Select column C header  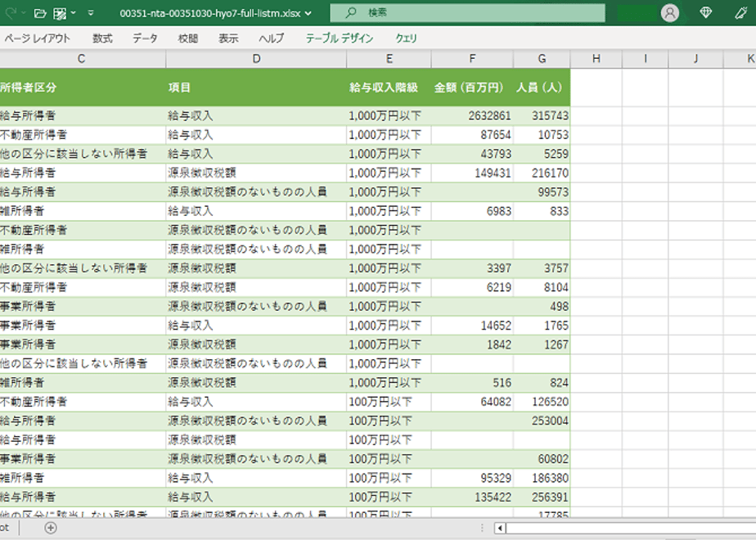pos(82,59)
